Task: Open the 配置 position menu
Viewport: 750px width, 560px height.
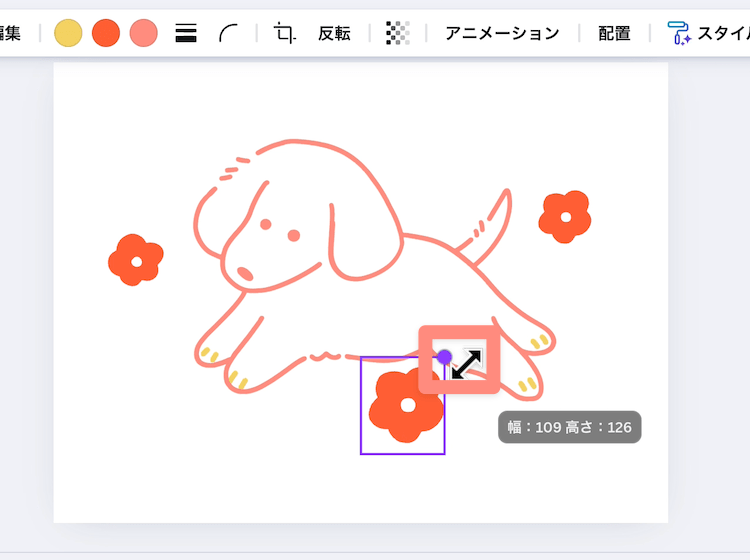Action: pos(615,33)
